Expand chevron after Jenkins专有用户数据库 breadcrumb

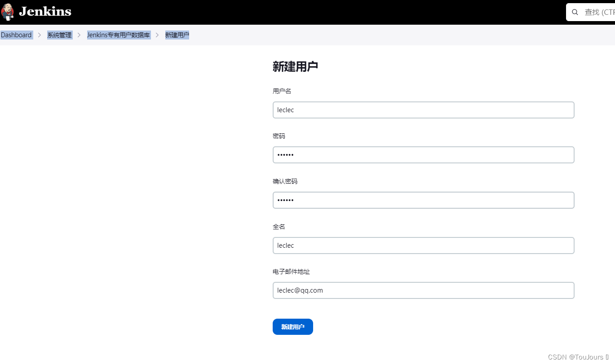tap(157, 35)
